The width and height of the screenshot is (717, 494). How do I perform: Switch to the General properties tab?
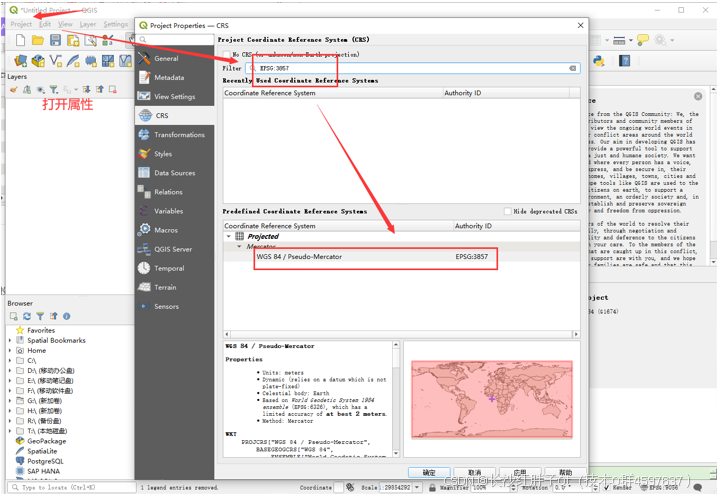(174, 59)
